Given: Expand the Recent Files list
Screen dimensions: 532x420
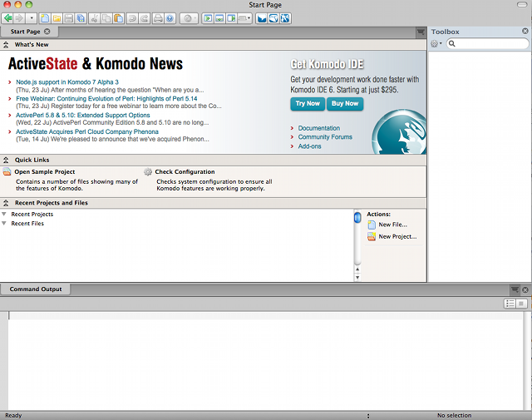Looking at the screenshot, I should pos(4,224).
